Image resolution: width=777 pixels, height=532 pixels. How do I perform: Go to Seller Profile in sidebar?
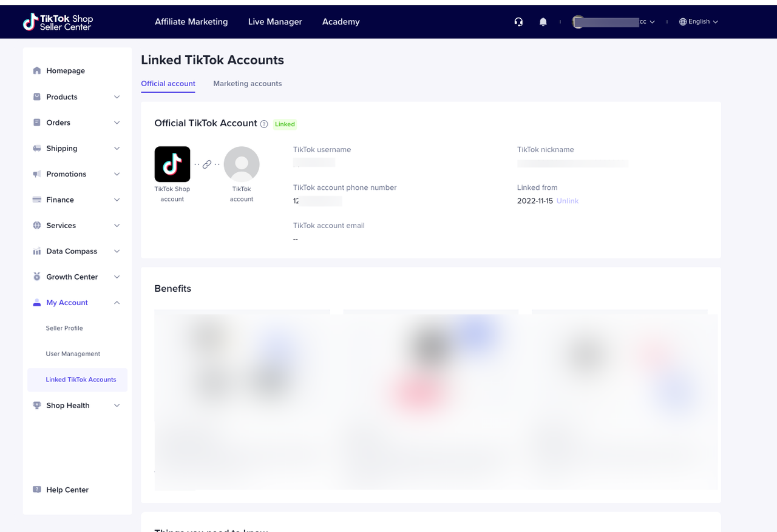64,328
